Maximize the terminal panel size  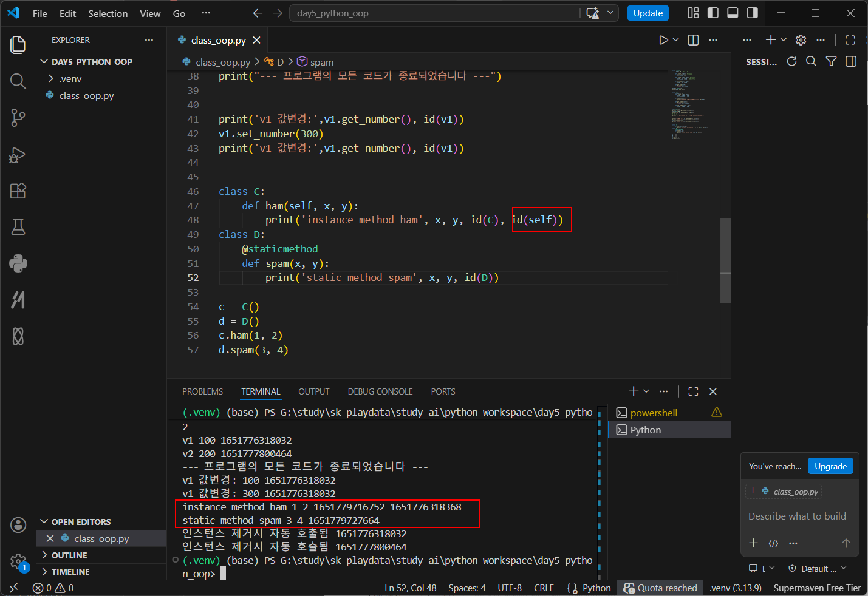click(x=693, y=391)
